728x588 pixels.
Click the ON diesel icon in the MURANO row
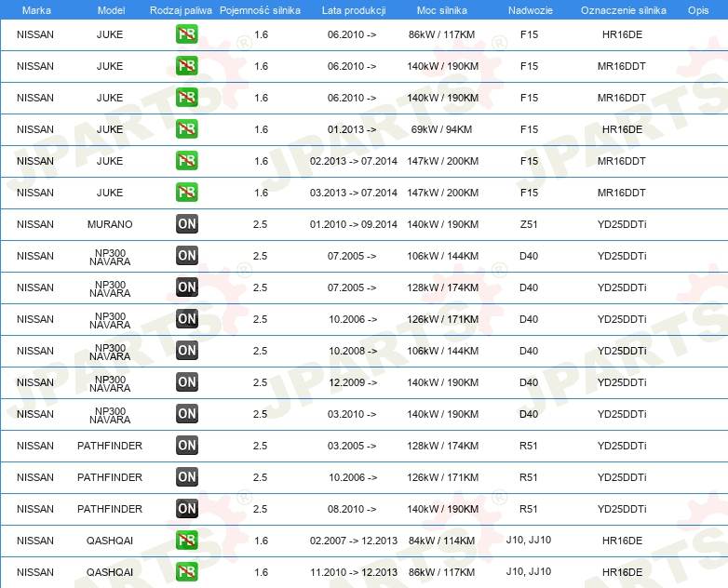(186, 223)
